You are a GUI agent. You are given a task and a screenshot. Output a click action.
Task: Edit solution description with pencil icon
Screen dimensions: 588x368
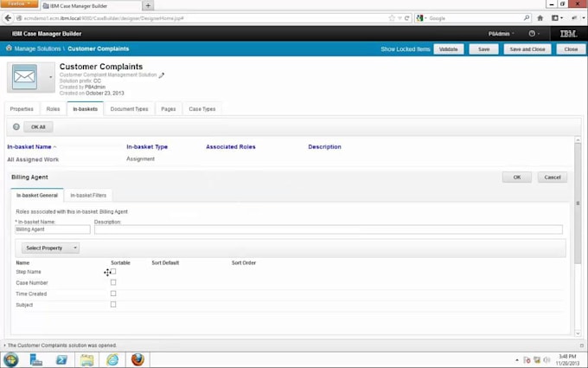(162, 75)
